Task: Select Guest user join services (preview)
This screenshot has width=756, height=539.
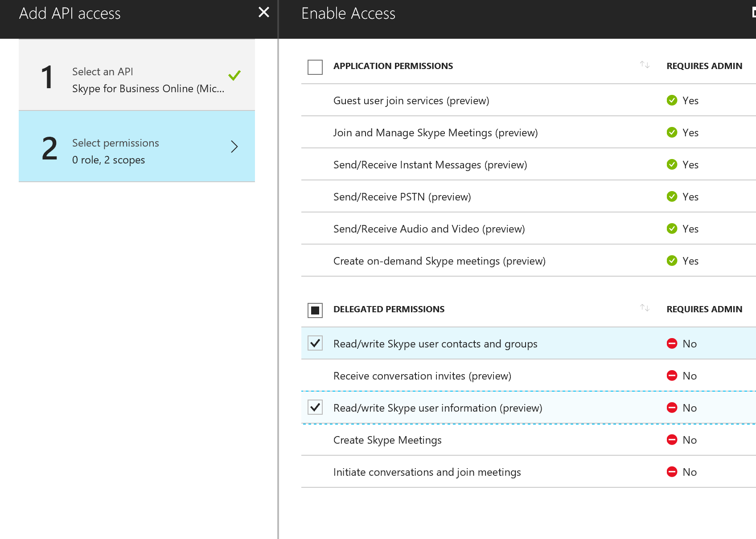Action: coord(529,100)
